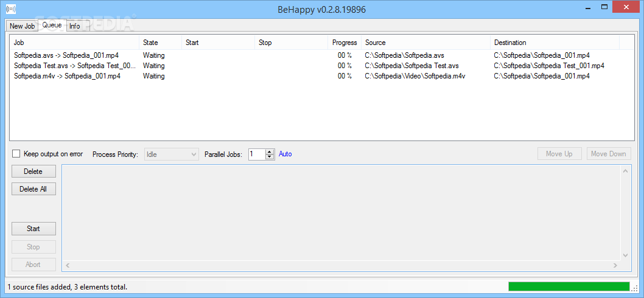Click source path C:\Softpedia\Softpedia.avs
644x298 pixels.
(x=404, y=55)
